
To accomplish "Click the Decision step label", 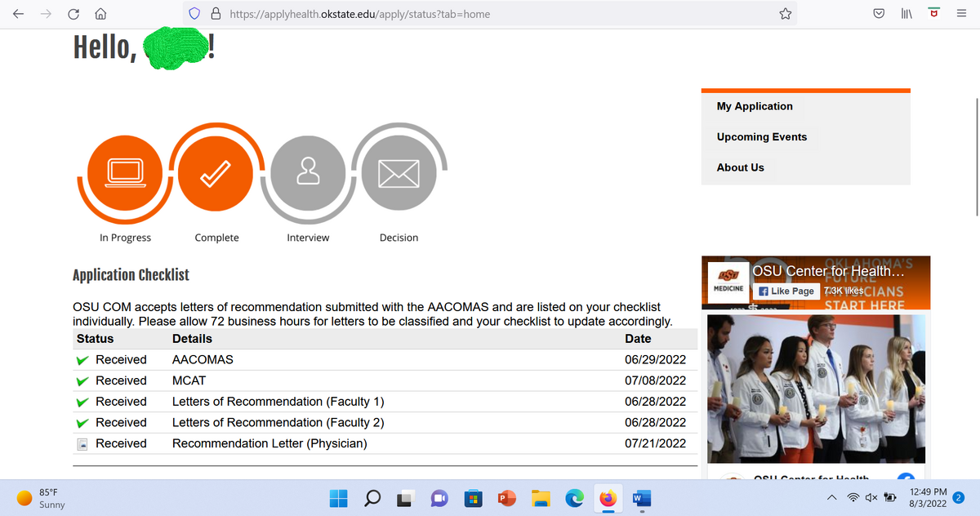I will 399,238.
